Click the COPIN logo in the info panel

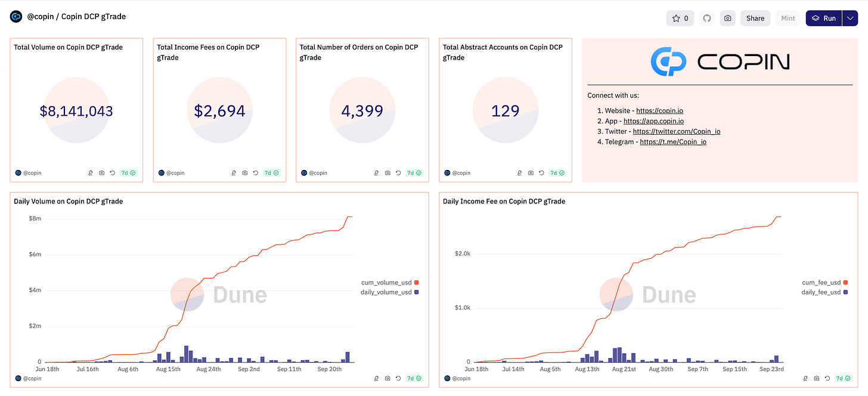pyautogui.click(x=720, y=61)
